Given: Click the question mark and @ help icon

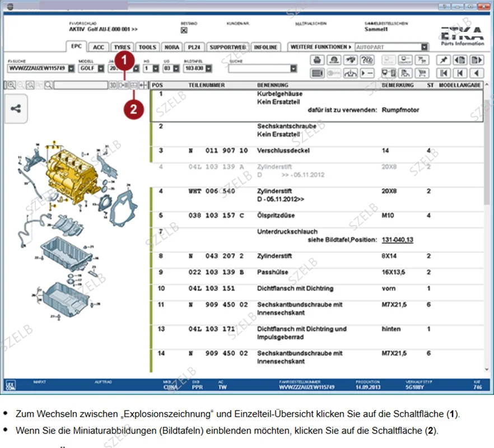Looking at the screenshot, I should click(367, 60).
